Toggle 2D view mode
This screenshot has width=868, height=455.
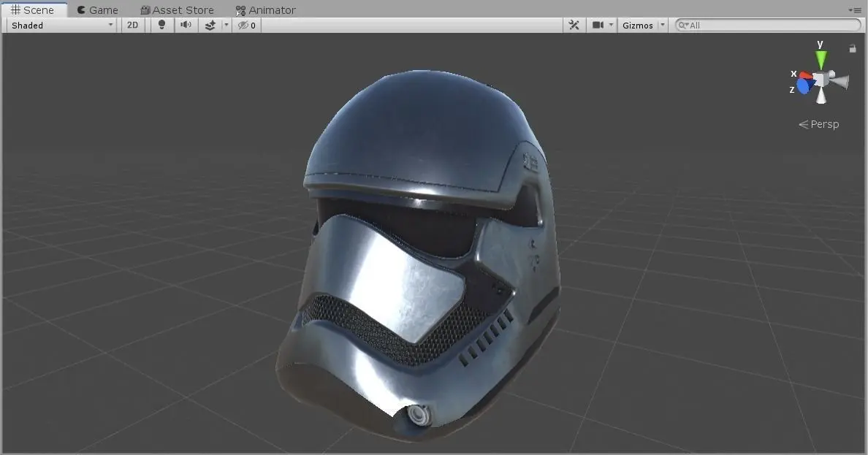point(133,25)
